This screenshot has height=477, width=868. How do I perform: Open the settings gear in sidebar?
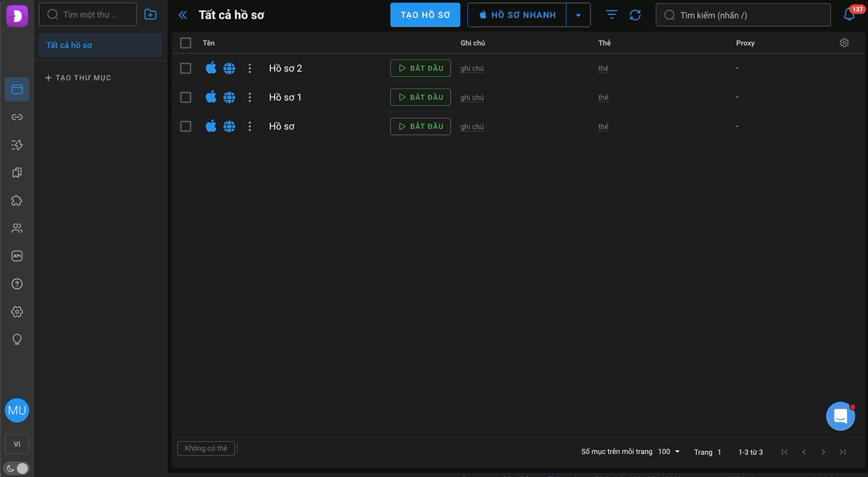coord(17,311)
